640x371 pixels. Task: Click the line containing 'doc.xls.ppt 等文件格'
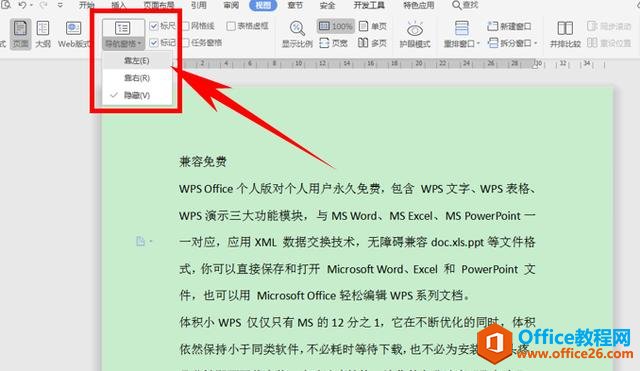pos(357,242)
